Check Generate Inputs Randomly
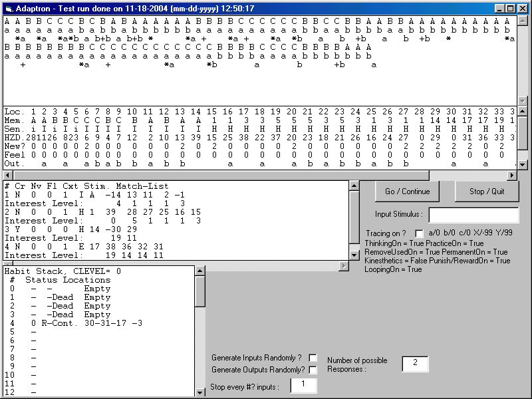Image resolution: width=532 pixels, height=399 pixels. point(313,358)
